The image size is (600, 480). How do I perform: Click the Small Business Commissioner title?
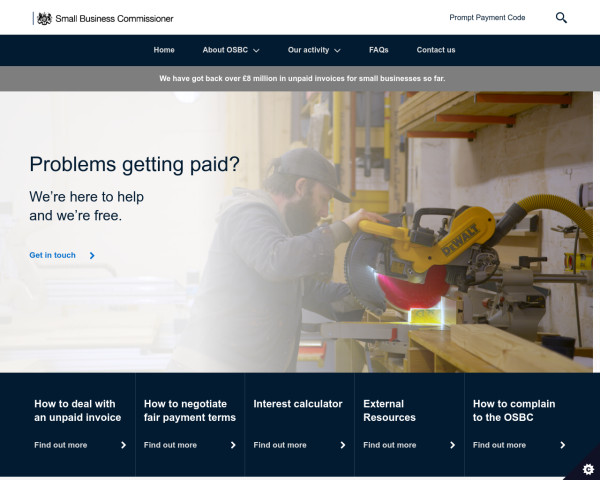(114, 18)
